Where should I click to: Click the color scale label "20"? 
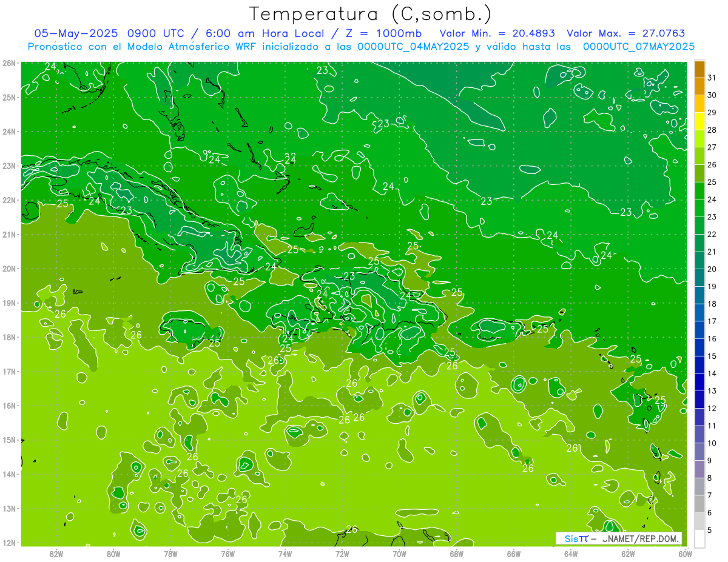pyautogui.click(x=712, y=269)
